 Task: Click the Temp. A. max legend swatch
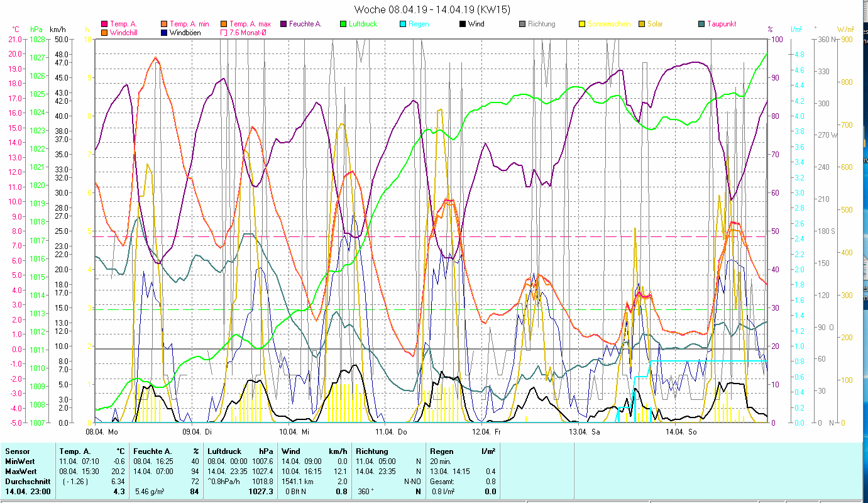coord(224,25)
